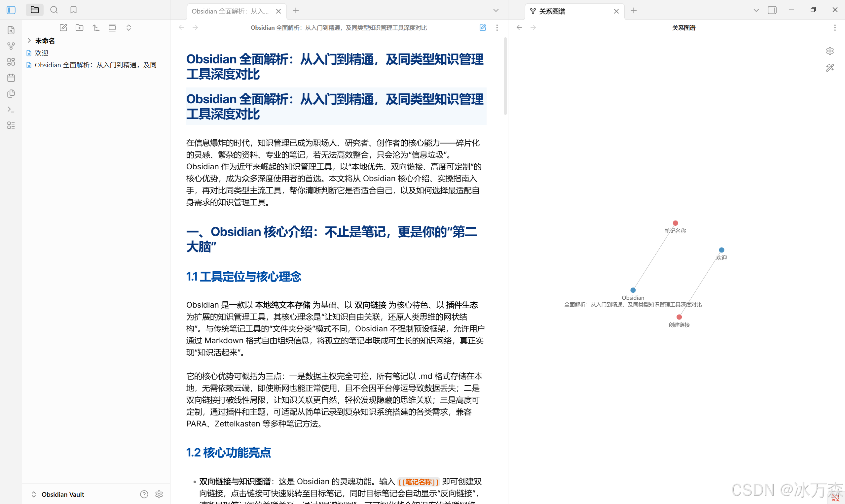Close the Obsidian 全面解析 tab
Viewport: 845px width, 504px height.
(x=278, y=11)
